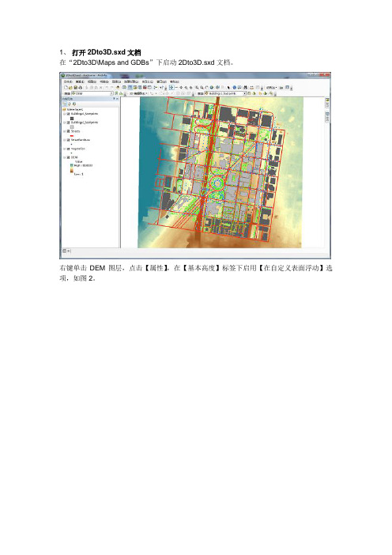Click the Scene layers root icon

point(64,109)
